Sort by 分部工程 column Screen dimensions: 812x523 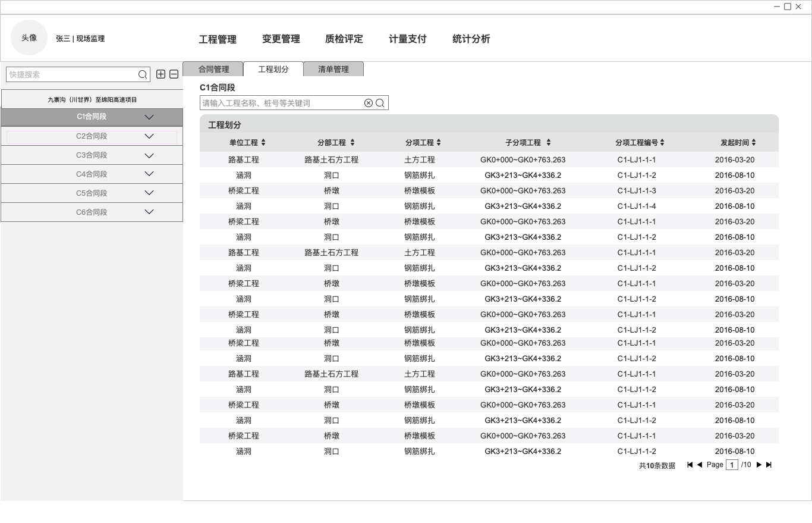pos(353,142)
